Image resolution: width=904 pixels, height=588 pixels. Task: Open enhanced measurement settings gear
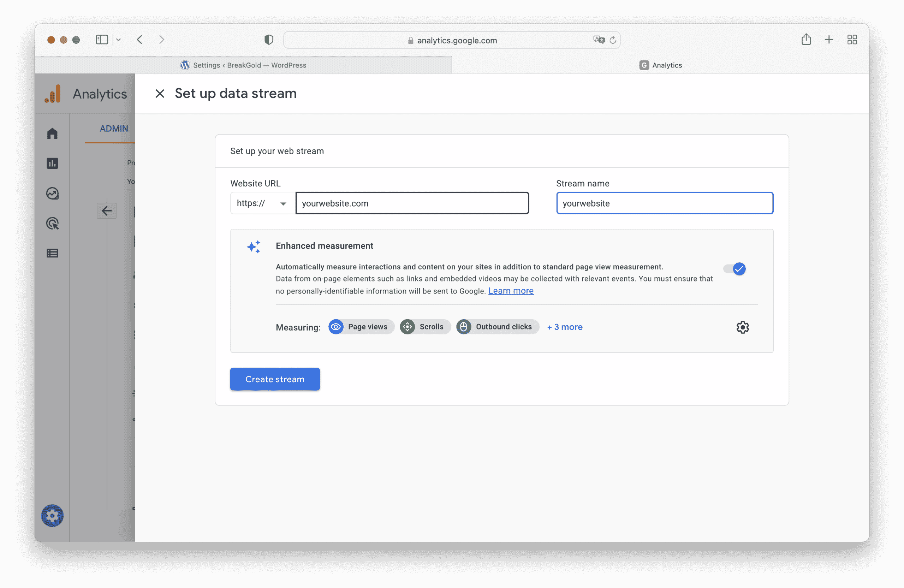click(742, 327)
